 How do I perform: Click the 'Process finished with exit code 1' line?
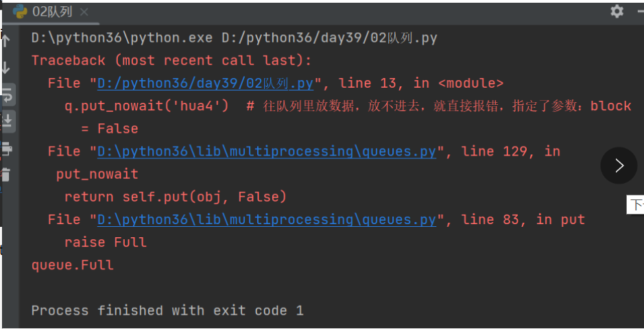pyautogui.click(x=167, y=310)
